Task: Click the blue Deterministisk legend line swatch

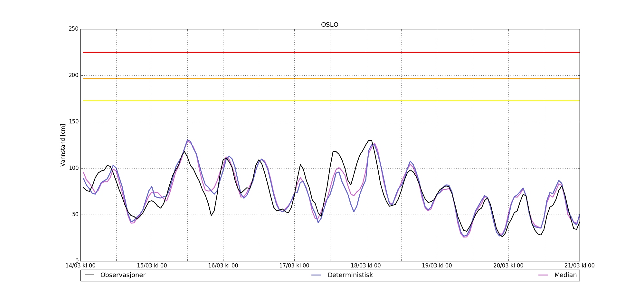Action: click(317, 275)
